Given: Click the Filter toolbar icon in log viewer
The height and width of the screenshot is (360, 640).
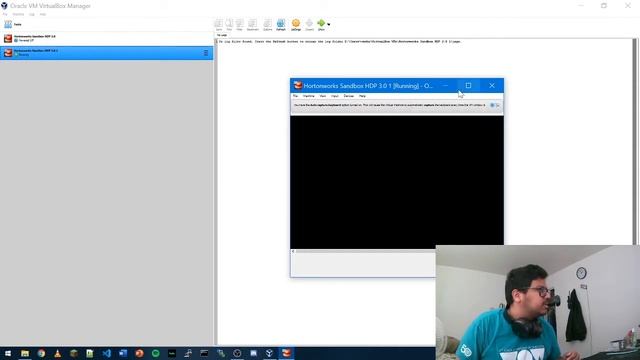Looking at the screenshot, I should pyautogui.click(x=240, y=24).
